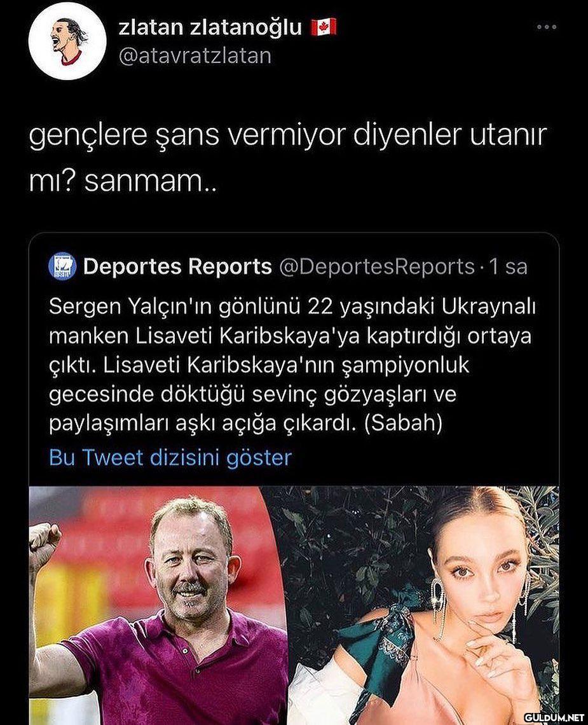
Task: Click the '(Sabah)' source mention
Action: [403, 423]
